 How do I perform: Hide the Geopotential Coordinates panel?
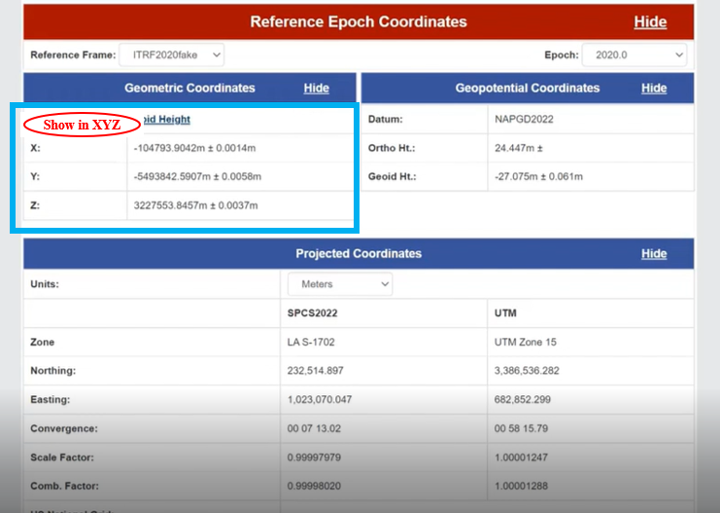coord(654,88)
